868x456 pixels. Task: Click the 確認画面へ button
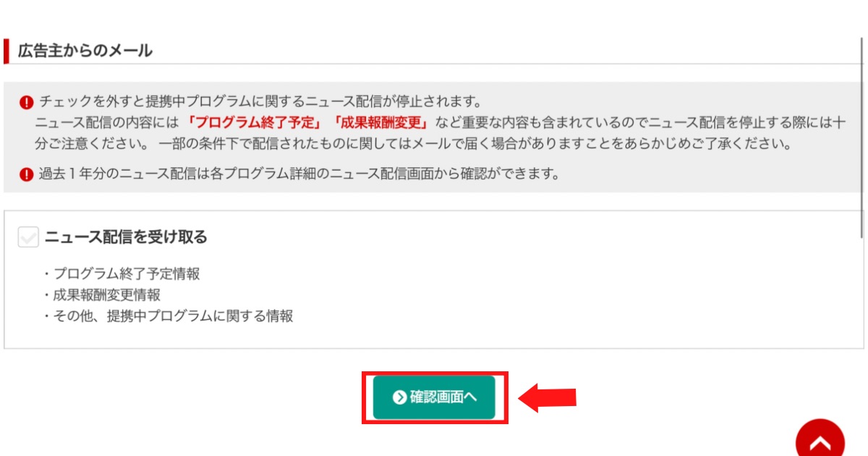coord(434,397)
